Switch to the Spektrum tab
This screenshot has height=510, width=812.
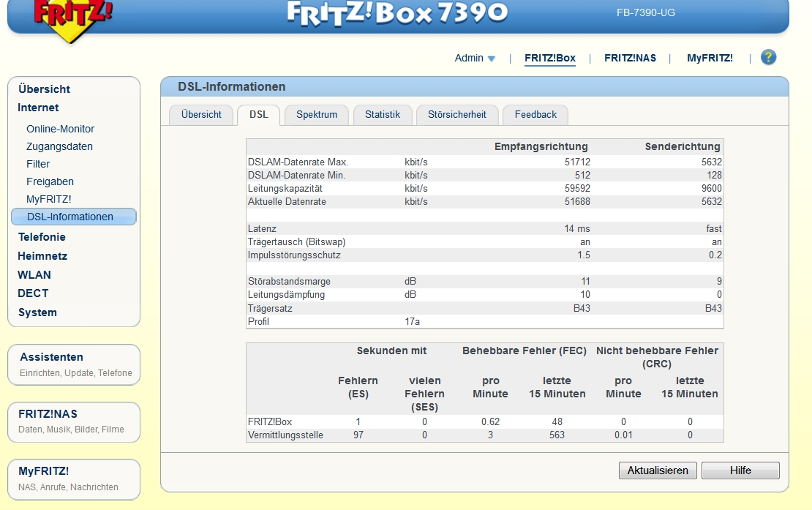(x=316, y=115)
